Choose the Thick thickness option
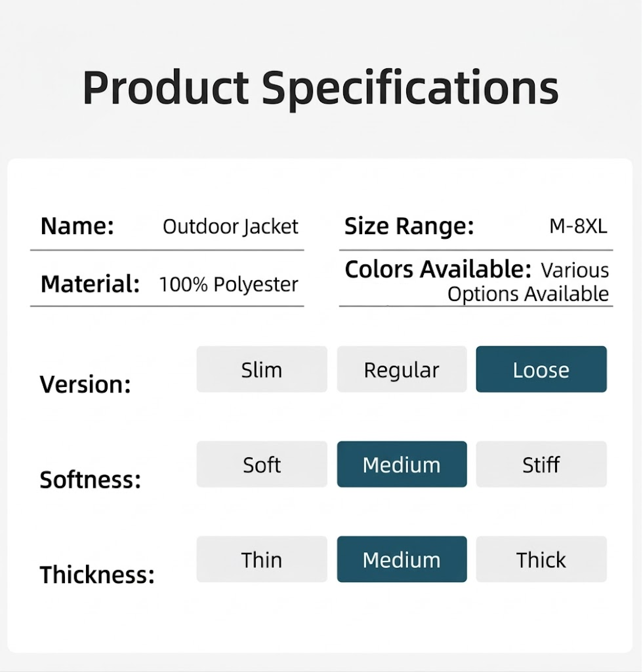 [x=541, y=559]
